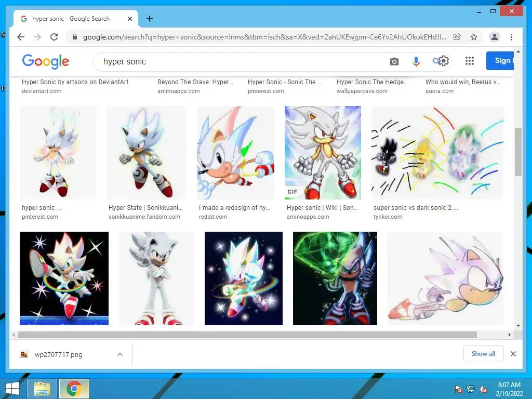This screenshot has width=532, height=399.
Task: Click Show all downloads
Action: 484,354
